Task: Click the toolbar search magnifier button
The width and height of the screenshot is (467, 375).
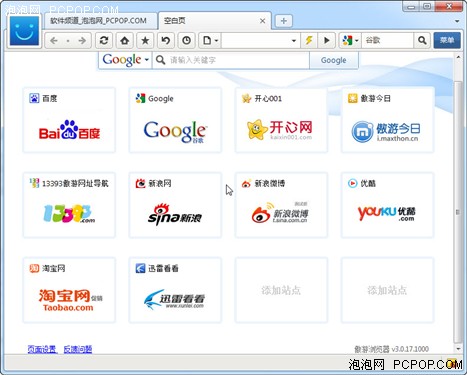Action: 422,41
